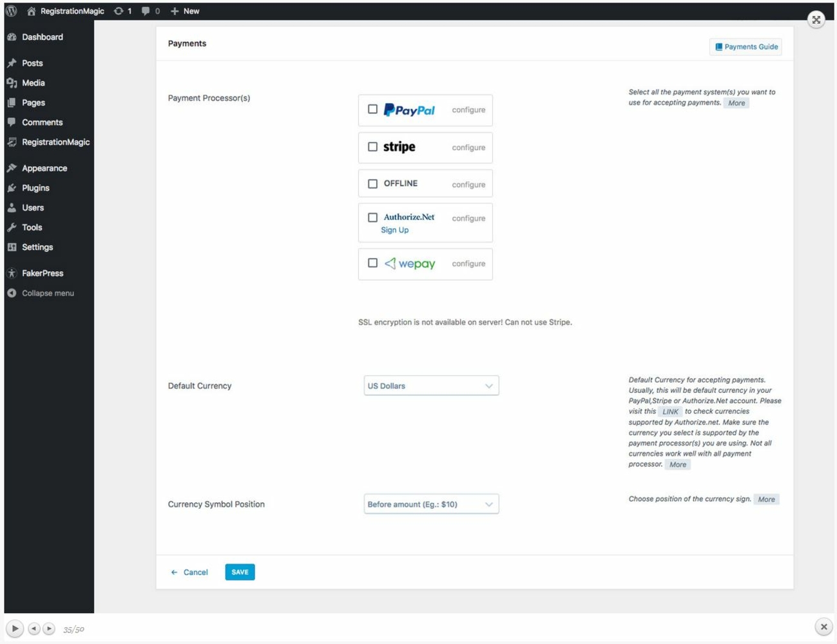Check the OFFLINE payment option

click(x=372, y=184)
